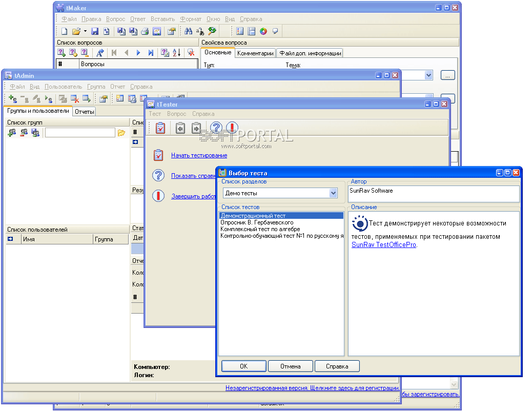532x412 pixels.
Task: Select Контрольно-обучающий тест №1 по русскому
Action: [281, 236]
